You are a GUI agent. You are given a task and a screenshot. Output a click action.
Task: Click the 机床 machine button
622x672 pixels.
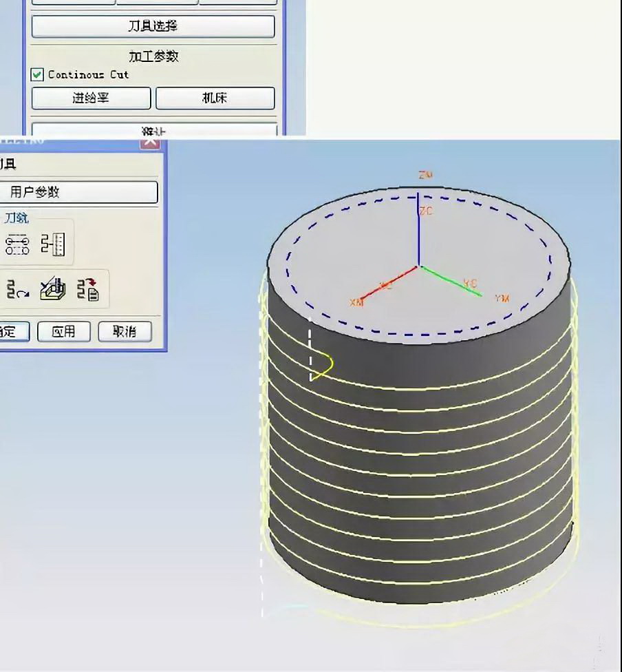pos(215,98)
